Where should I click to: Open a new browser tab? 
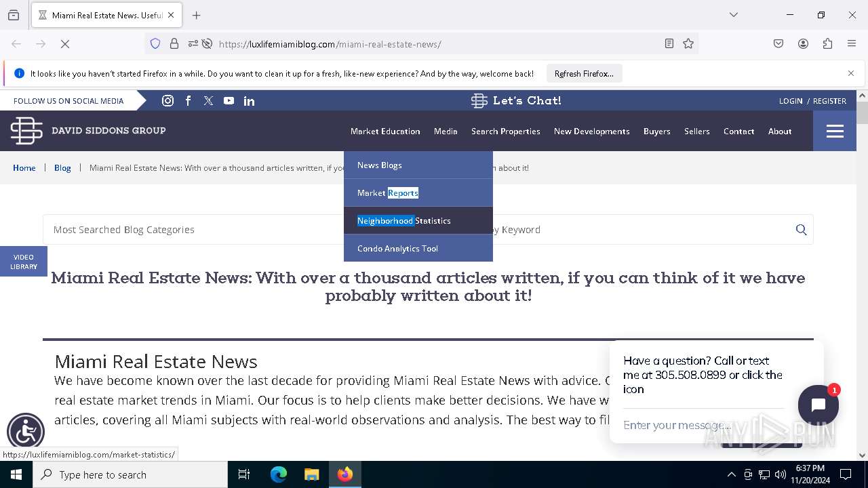pos(196,15)
